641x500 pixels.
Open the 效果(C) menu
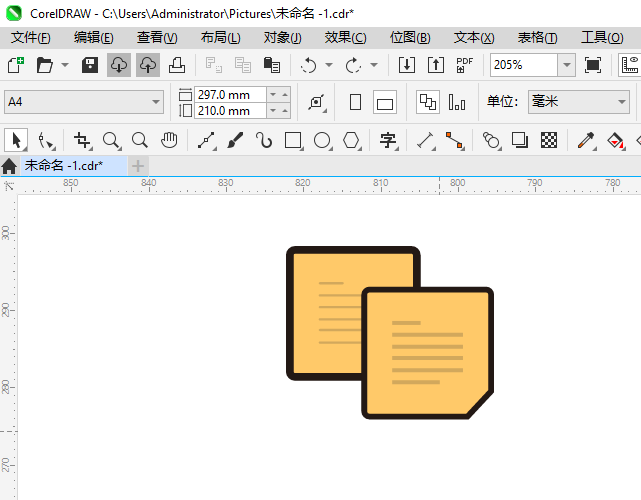coord(345,38)
